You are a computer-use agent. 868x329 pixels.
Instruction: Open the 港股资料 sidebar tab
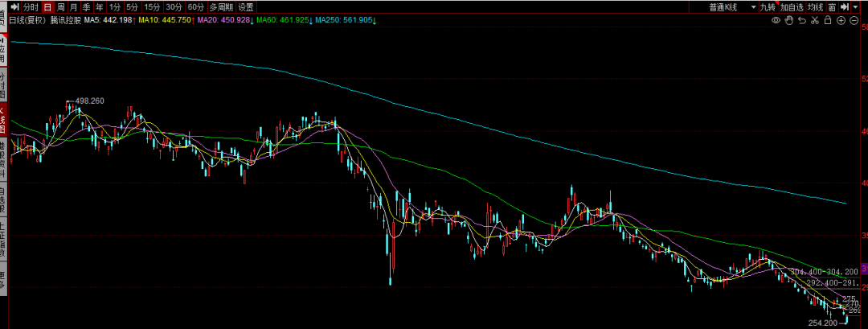[3, 159]
